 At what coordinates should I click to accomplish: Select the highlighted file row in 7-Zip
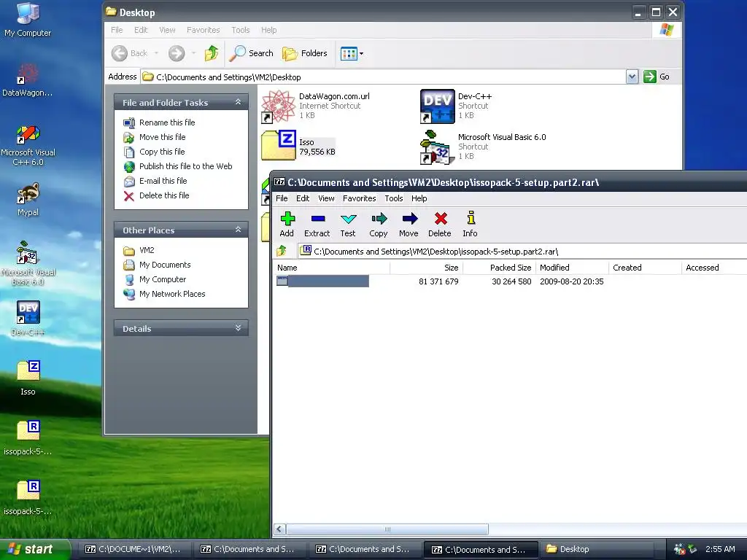(x=510, y=281)
